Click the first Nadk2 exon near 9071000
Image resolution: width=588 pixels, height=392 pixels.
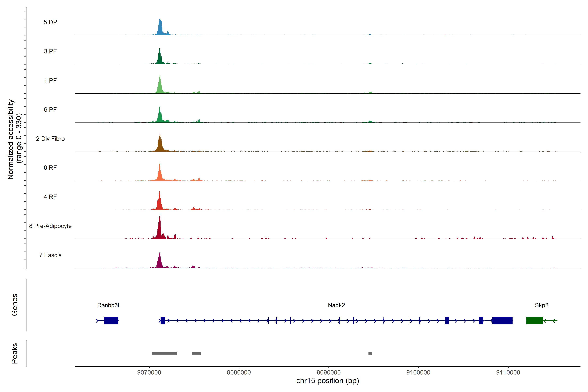pos(163,320)
